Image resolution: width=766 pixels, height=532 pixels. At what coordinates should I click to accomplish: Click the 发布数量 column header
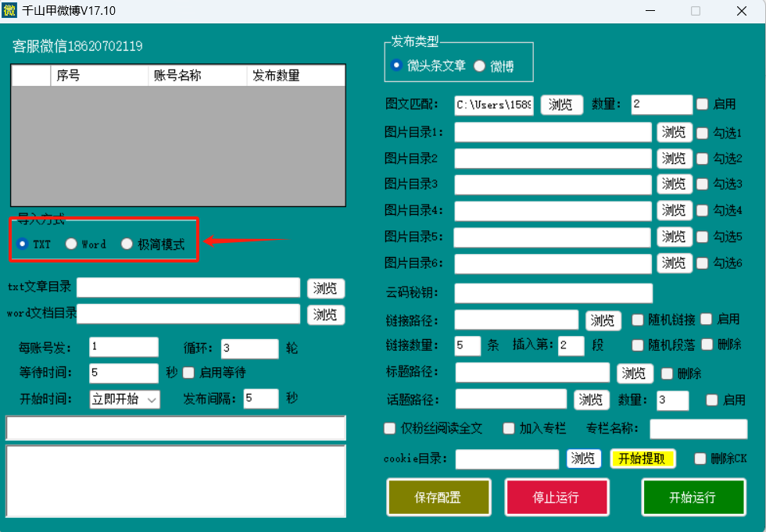click(296, 76)
